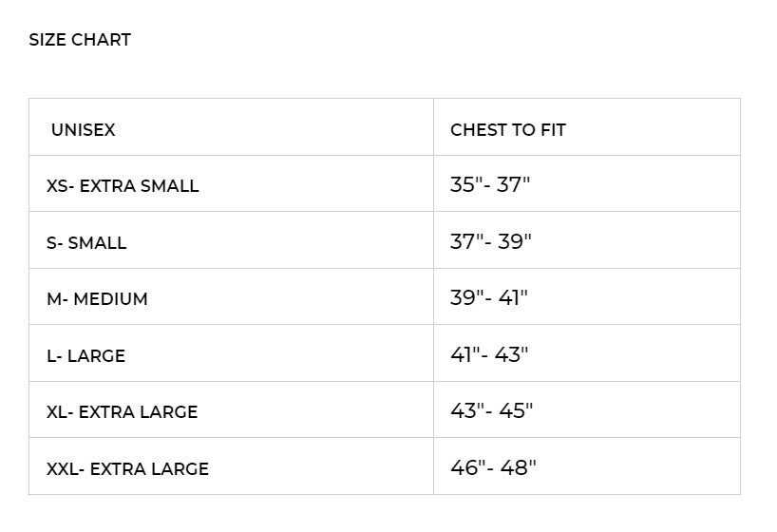This screenshot has height=532, width=777.
Task: Click the word MEDIUM in the table
Action: pos(111,299)
